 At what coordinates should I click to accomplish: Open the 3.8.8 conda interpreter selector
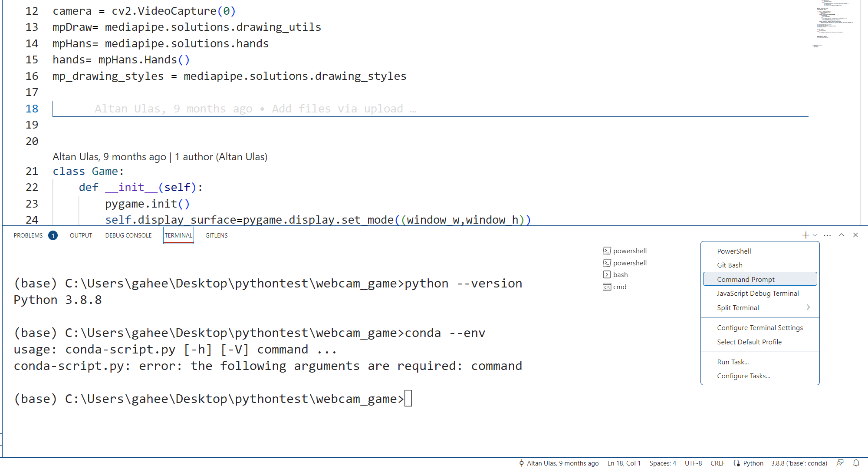pos(799,463)
